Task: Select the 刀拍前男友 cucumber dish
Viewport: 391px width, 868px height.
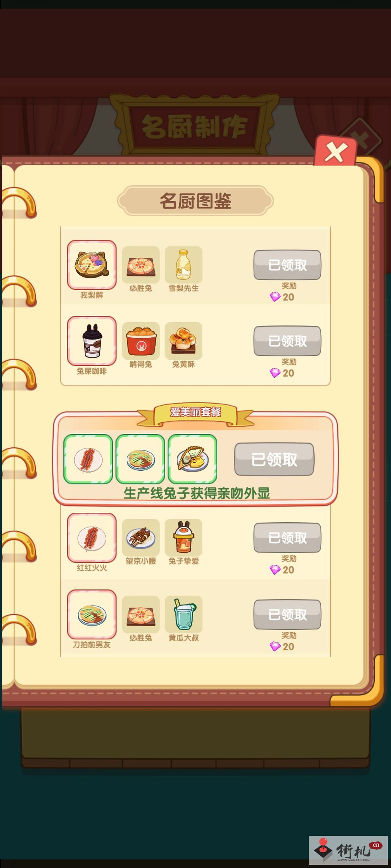Action: point(92,614)
